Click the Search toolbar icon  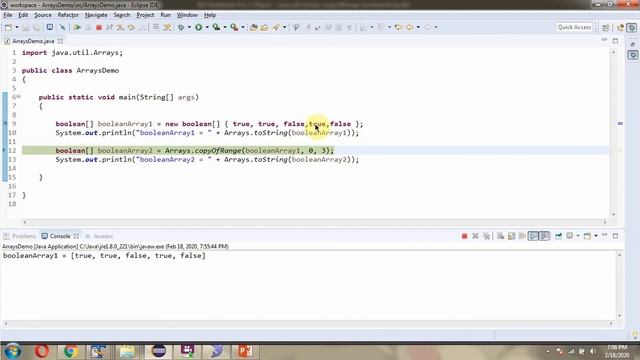coord(276,27)
